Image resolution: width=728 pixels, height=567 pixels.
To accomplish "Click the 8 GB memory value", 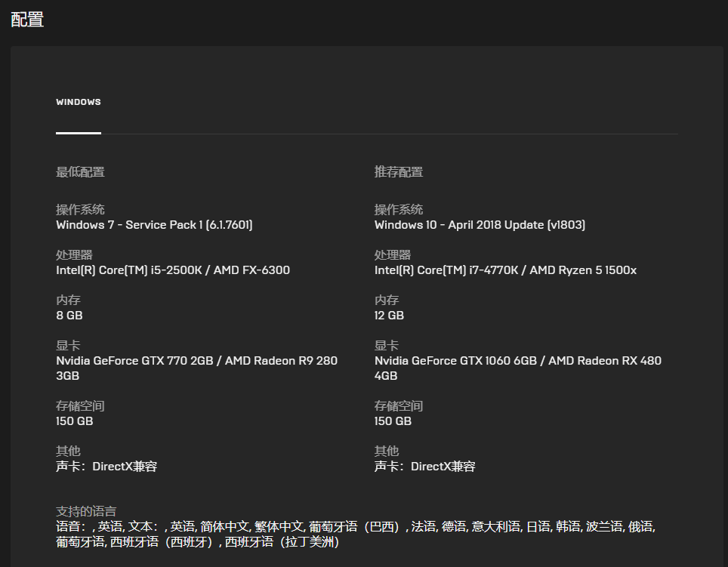I will tap(69, 316).
